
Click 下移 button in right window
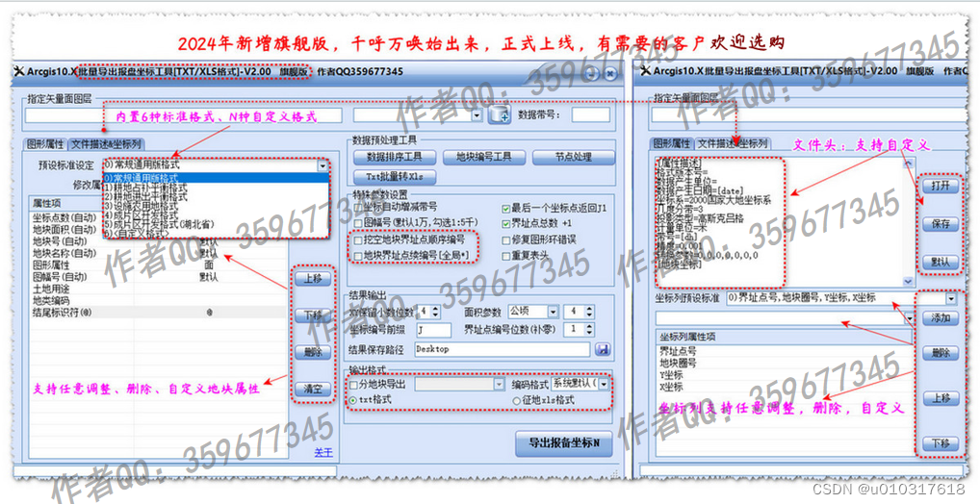coord(941,444)
